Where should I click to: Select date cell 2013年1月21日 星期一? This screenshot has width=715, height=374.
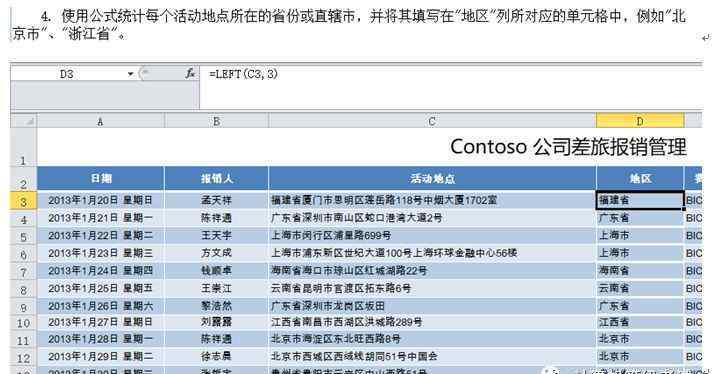(100, 218)
